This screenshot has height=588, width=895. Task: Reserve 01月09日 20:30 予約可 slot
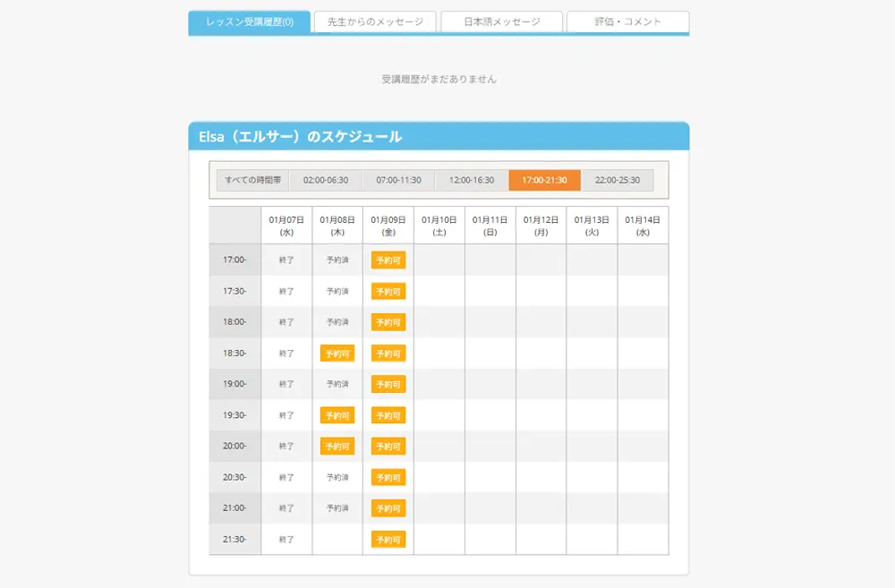pyautogui.click(x=388, y=477)
